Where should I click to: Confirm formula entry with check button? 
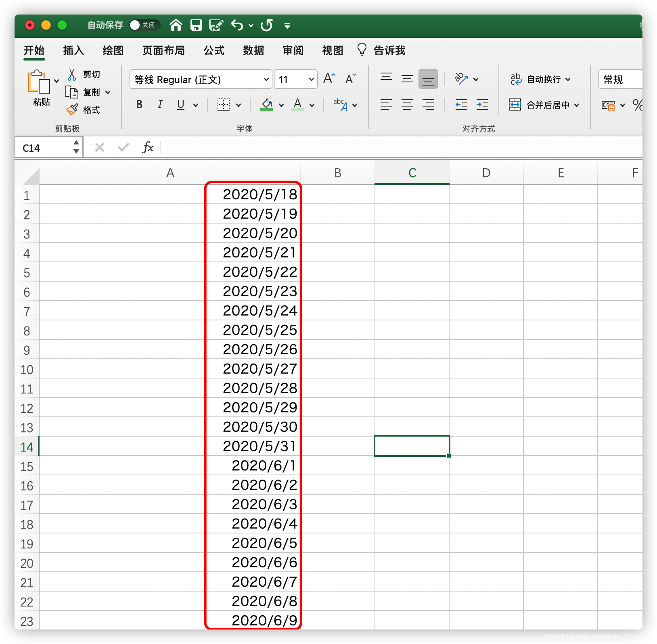[123, 147]
